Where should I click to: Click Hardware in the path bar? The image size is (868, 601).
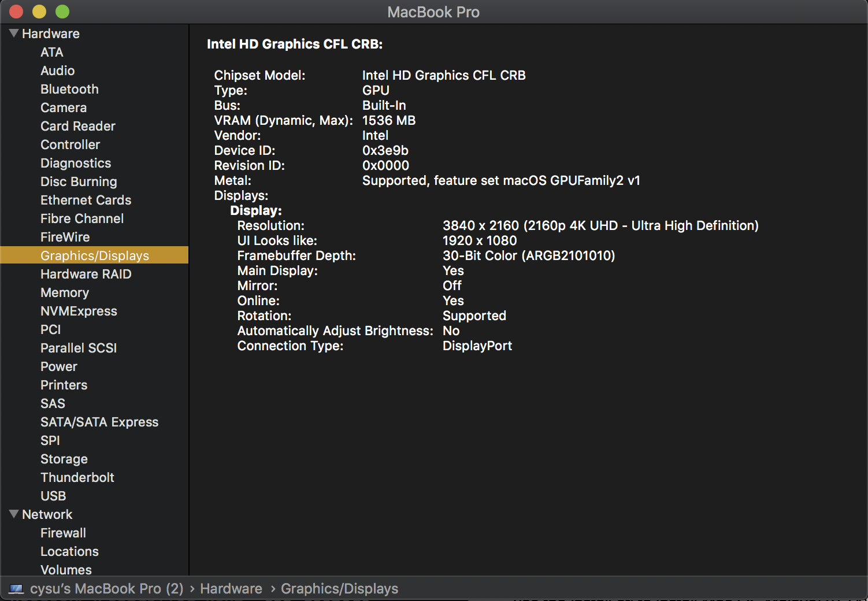231,589
